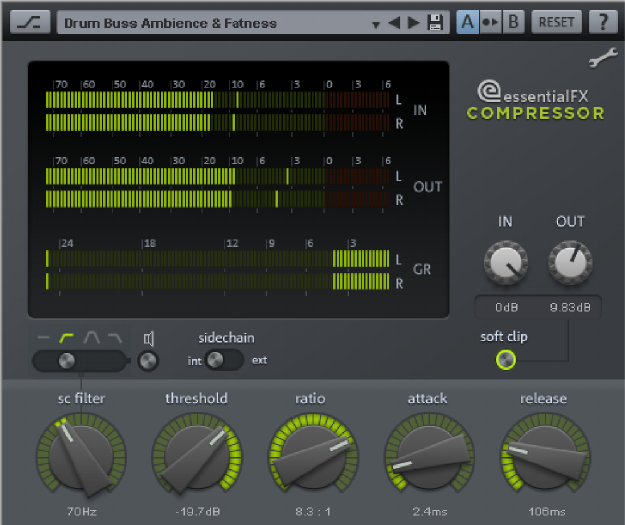The width and height of the screenshot is (625, 525).
Task: Click the 0dB input gain value
Action: [507, 307]
